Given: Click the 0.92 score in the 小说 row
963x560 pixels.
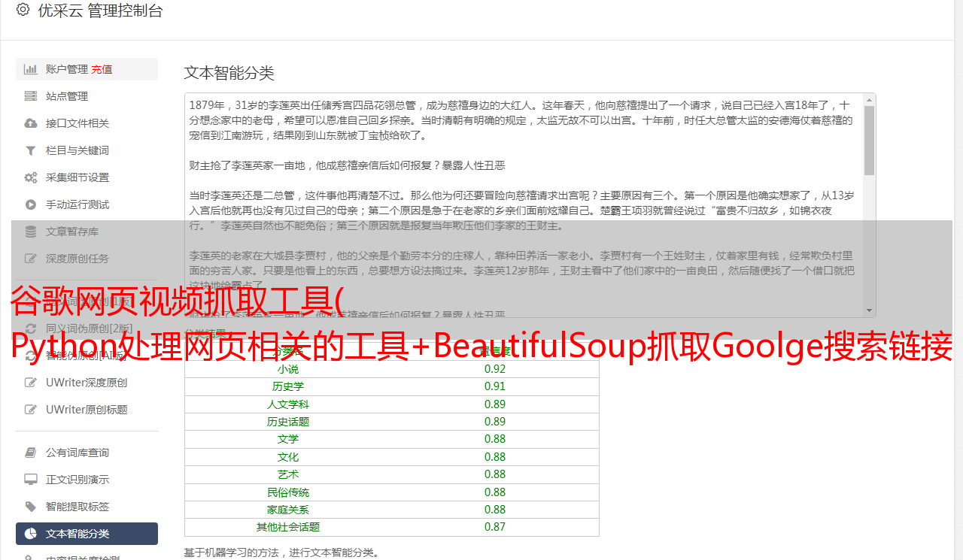Looking at the screenshot, I should (x=495, y=369).
